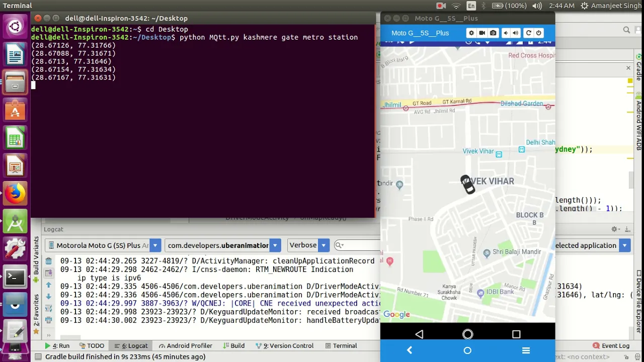
Task: Toggle soft wraps icon in logcat sidebar
Action: 48,308
